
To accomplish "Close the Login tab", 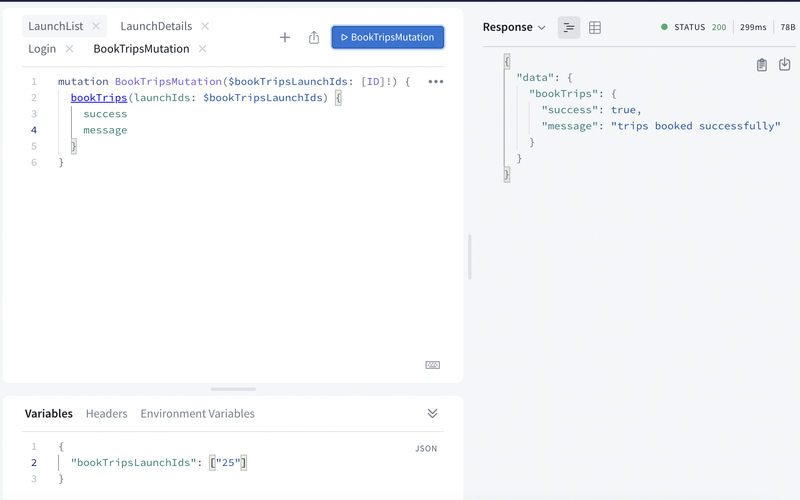I will tap(69, 48).
